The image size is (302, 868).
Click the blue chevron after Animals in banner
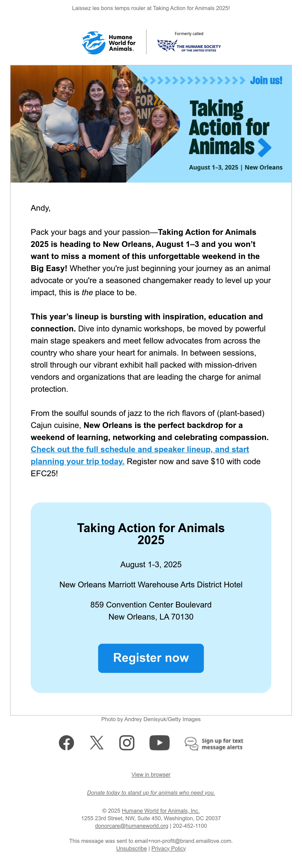click(265, 148)
